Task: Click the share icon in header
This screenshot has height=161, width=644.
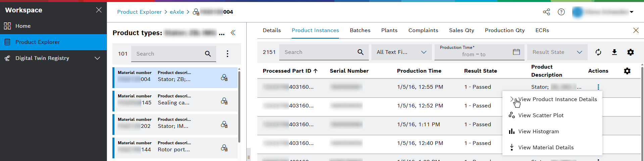Action: 546,12
